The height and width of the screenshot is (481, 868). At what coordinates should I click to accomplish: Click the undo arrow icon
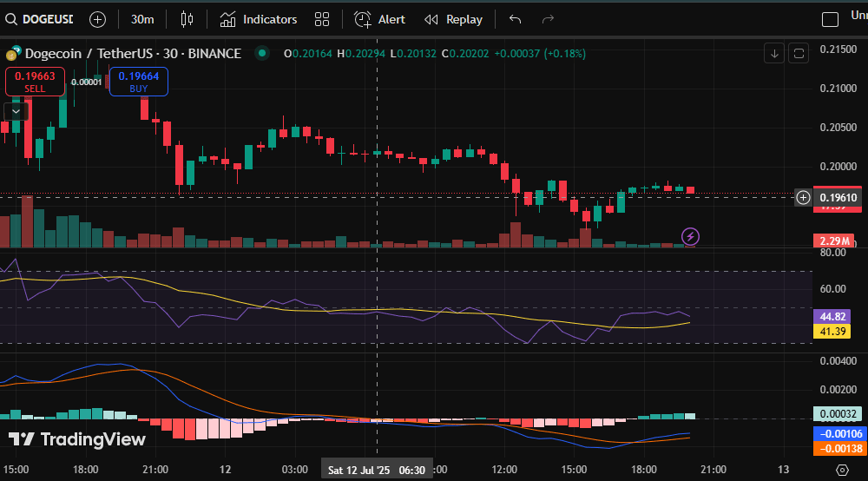point(516,19)
